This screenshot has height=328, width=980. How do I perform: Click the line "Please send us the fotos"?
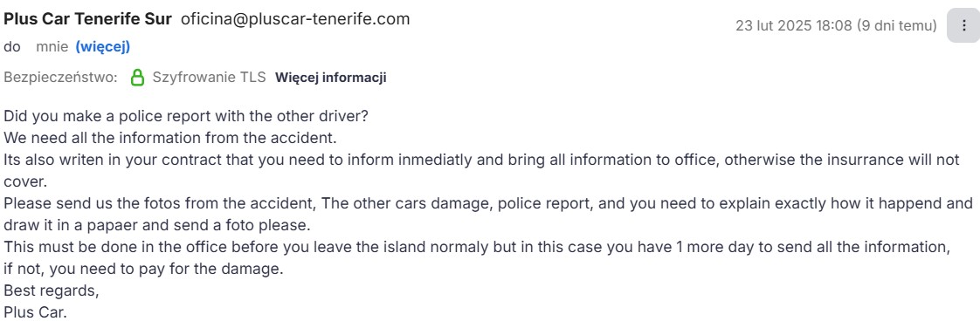point(488,203)
